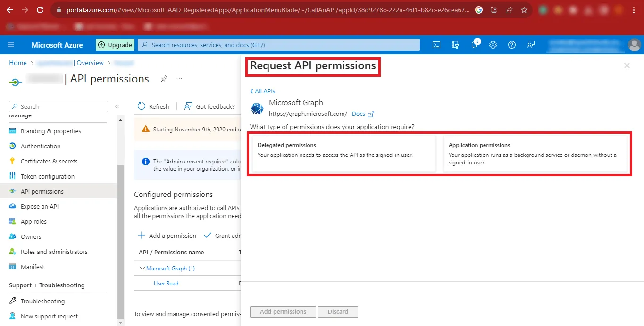Collapse the left sidebar with double chevron
Viewport: 644px width, 326px height.
coord(117,106)
